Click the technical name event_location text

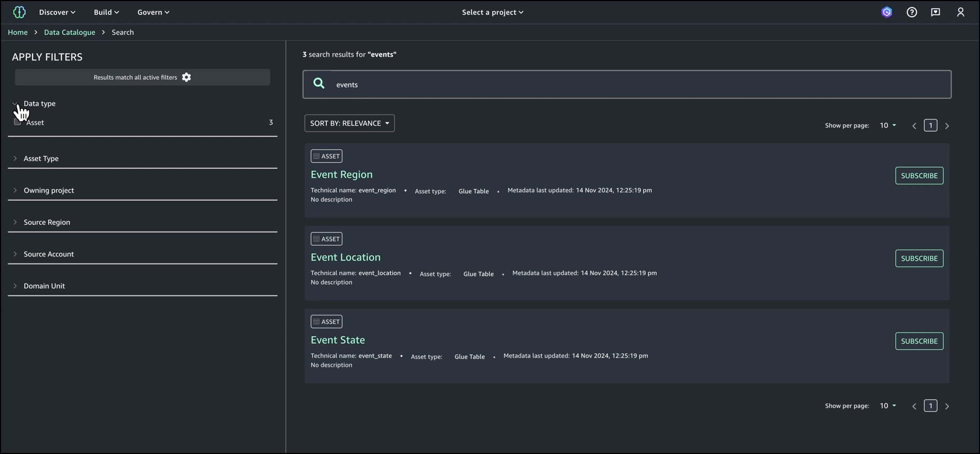pos(379,273)
